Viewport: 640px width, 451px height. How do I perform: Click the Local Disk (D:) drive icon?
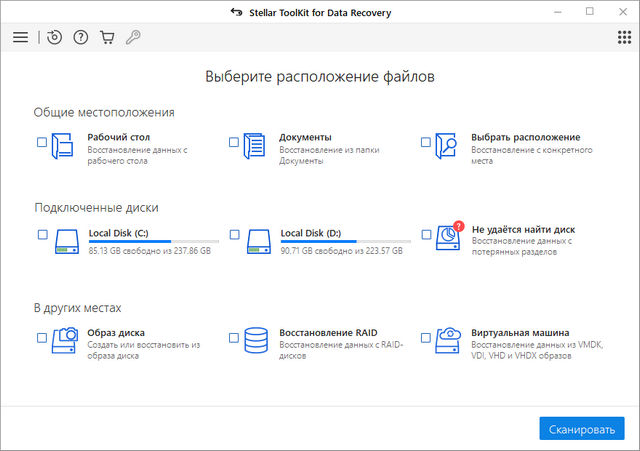tap(259, 242)
